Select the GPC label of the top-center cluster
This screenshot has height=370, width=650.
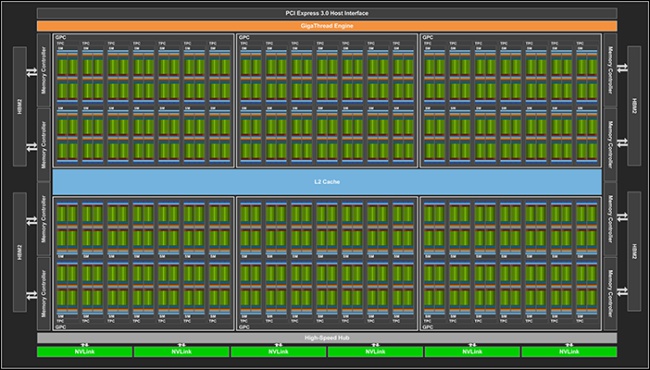pos(244,37)
